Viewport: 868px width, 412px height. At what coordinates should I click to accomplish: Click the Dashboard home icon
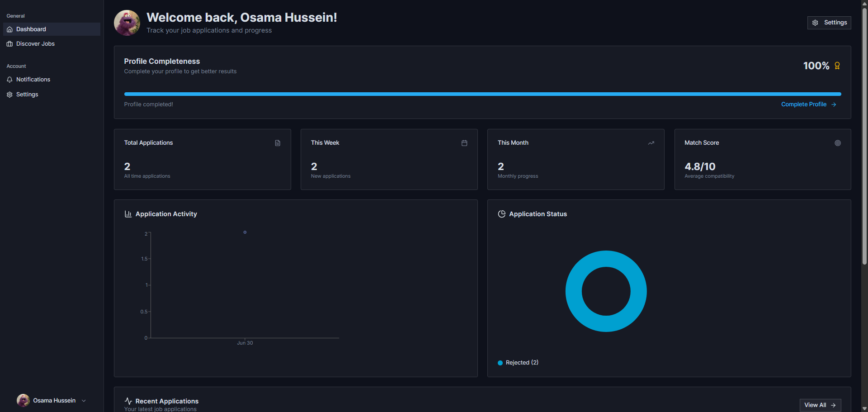point(9,29)
